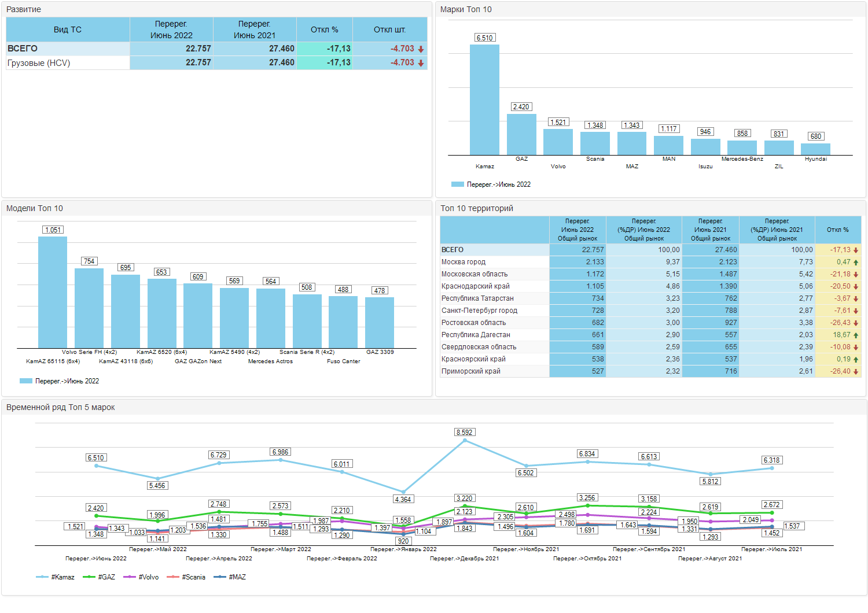Screen dimensions: 868x613
Task: Click the 8.592 peak point of Kamaz line
Action: 465,441
